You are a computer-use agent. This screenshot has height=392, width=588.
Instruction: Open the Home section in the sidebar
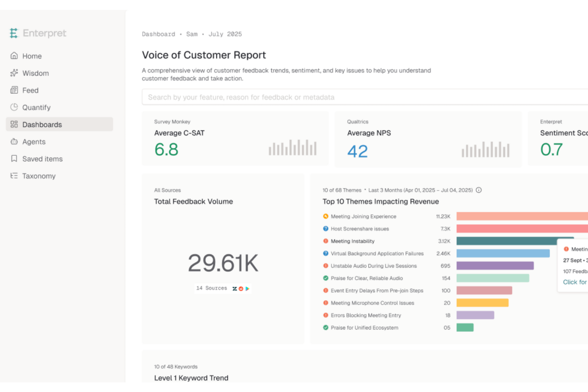point(32,56)
